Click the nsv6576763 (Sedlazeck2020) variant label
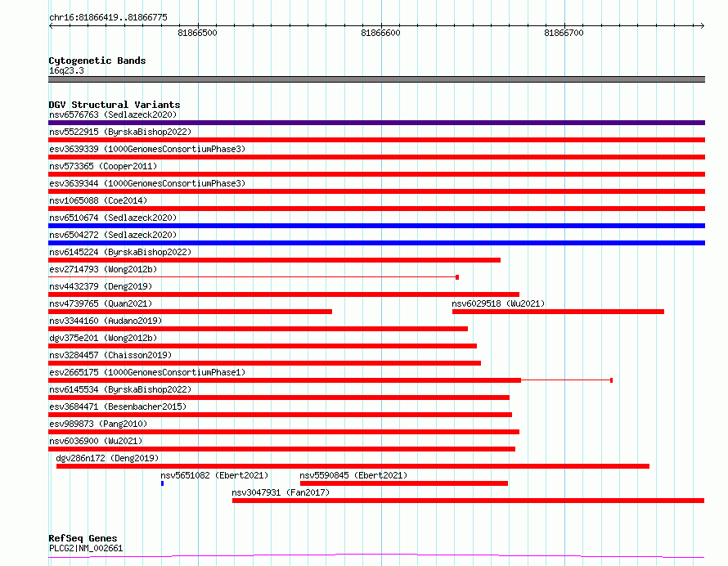Viewport: 728px width, 566px height. 113,115
